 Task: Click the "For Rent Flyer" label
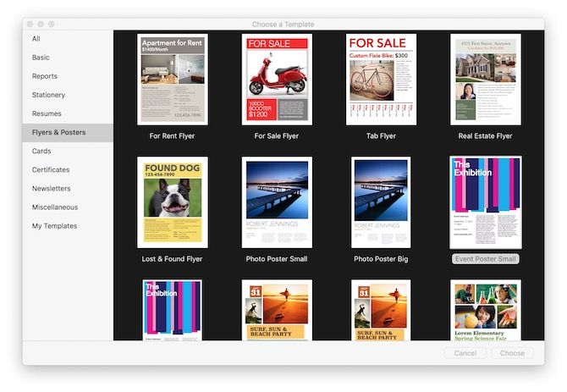172,136
